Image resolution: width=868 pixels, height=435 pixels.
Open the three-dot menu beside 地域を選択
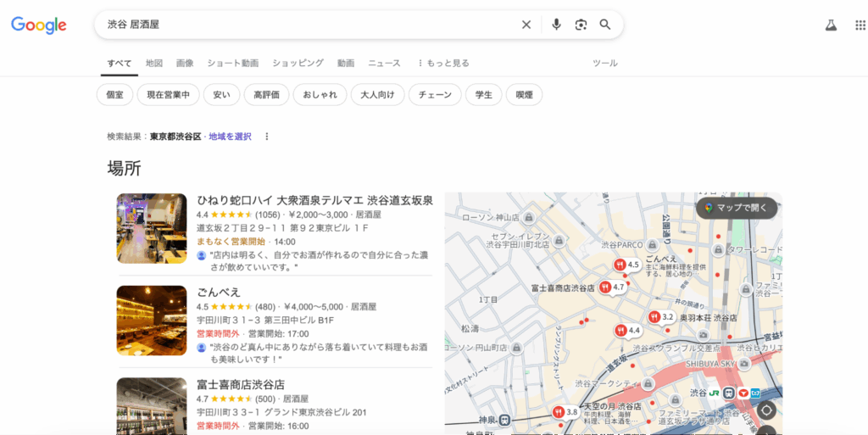tap(267, 137)
